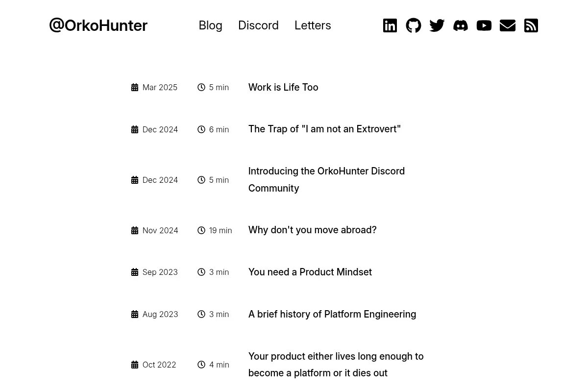This screenshot has height=392, width=588.
Task: Open Introducing the OrkoHunter Discord Community post
Action: (326, 179)
